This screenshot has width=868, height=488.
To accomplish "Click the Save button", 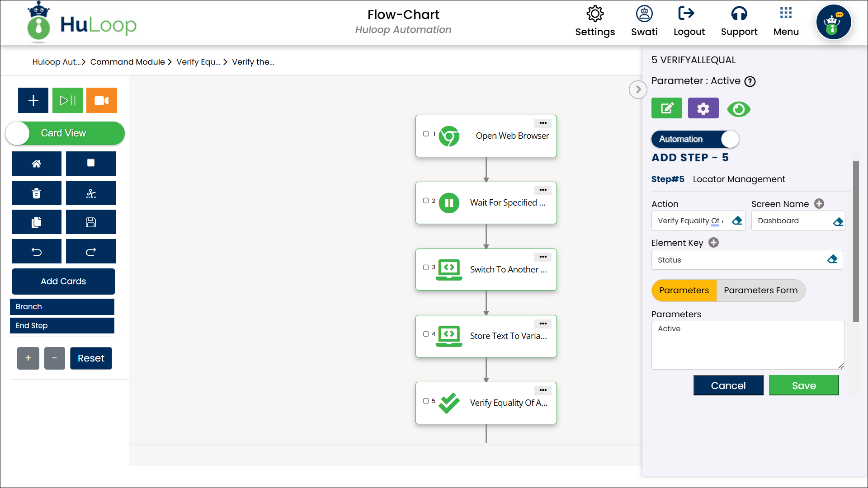I will (x=803, y=385).
